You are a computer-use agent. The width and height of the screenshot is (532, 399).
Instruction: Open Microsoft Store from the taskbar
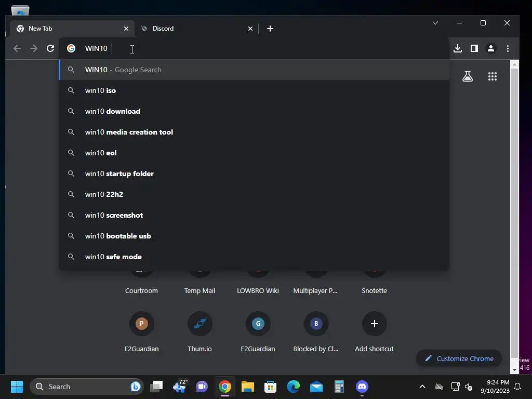click(270, 387)
